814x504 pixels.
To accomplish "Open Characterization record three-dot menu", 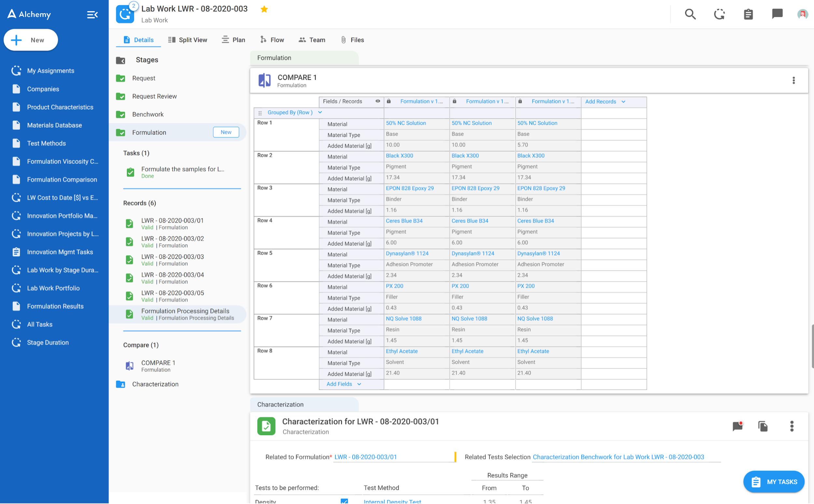I will click(792, 426).
